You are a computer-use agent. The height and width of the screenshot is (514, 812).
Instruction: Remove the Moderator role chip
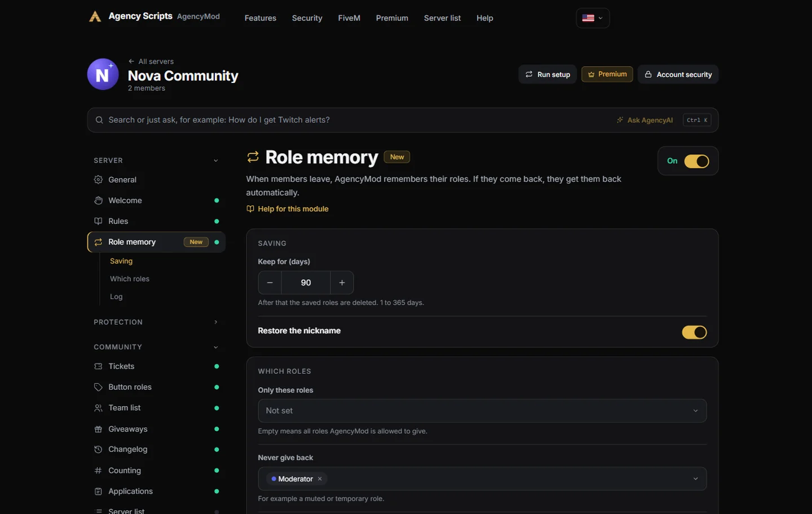320,479
